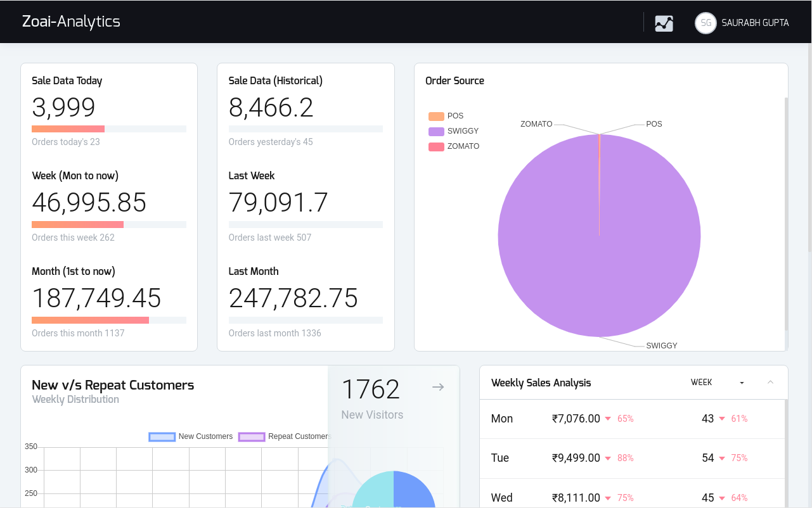Image resolution: width=812 pixels, height=508 pixels.
Task: Click Mon orders down arrow beside 61%
Action: [722, 419]
